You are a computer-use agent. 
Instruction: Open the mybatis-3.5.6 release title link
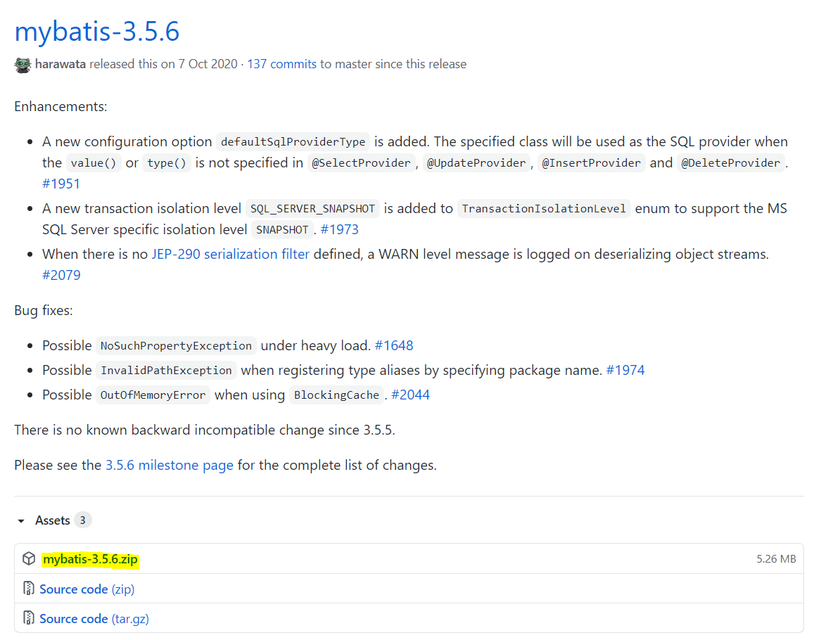tap(97, 31)
